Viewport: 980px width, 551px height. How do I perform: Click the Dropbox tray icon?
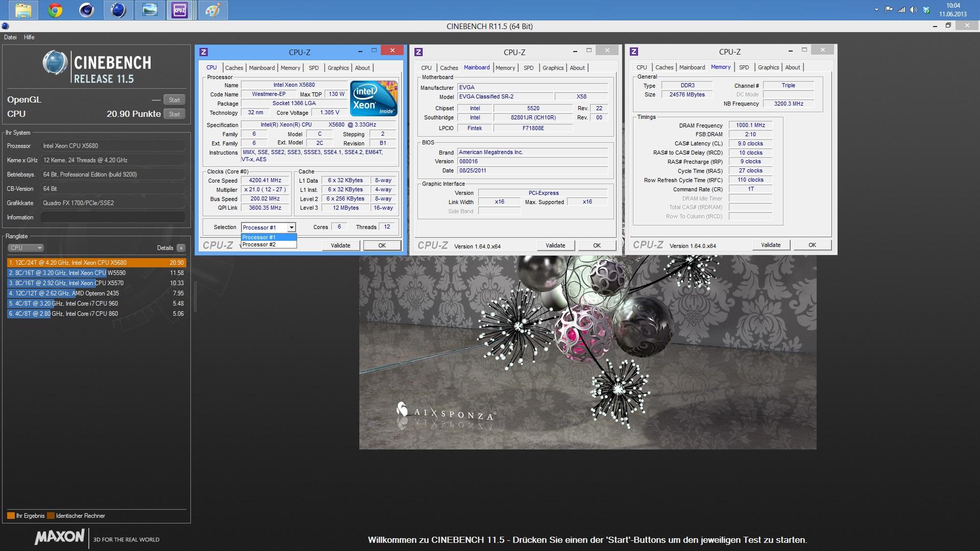pos(926,10)
